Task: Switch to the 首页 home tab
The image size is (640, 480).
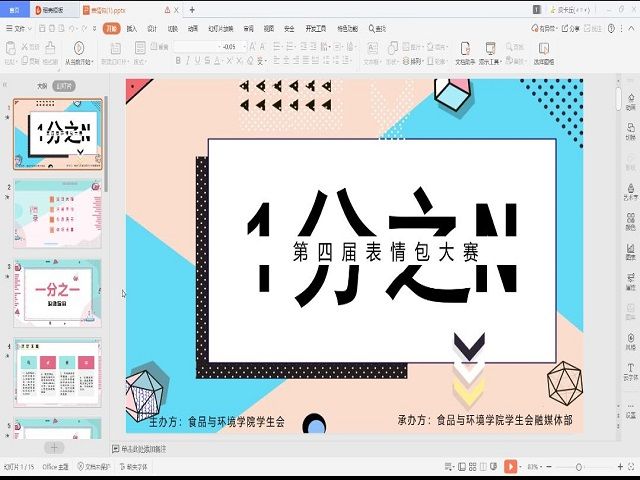Action: pyautogui.click(x=15, y=10)
